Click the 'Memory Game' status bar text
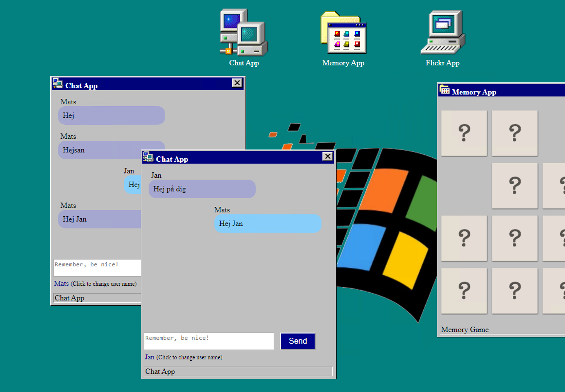The image size is (565, 392). tap(464, 329)
